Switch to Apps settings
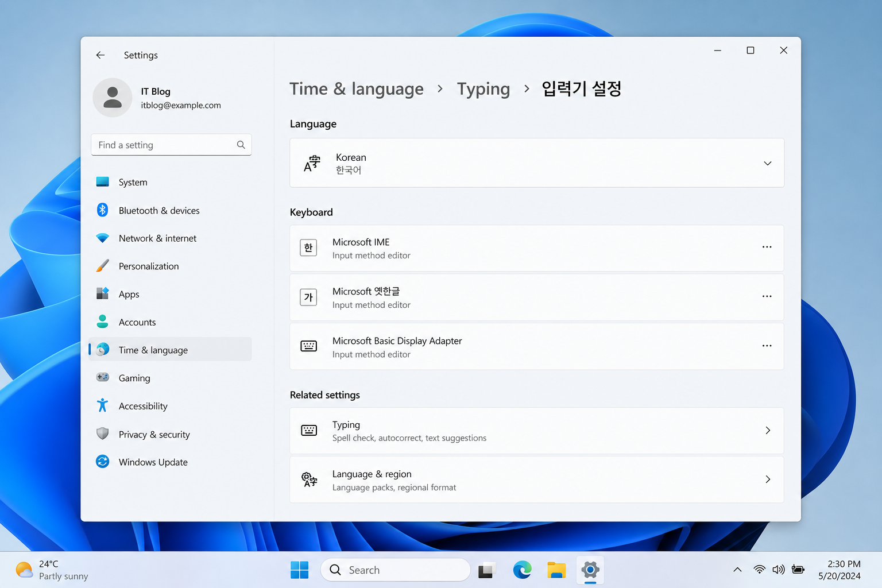Image resolution: width=882 pixels, height=588 pixels. point(171,294)
